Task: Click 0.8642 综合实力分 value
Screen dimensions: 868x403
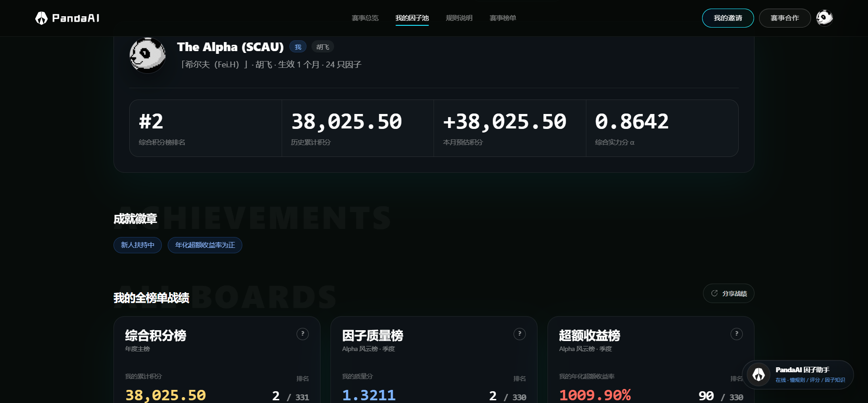Action: click(632, 121)
